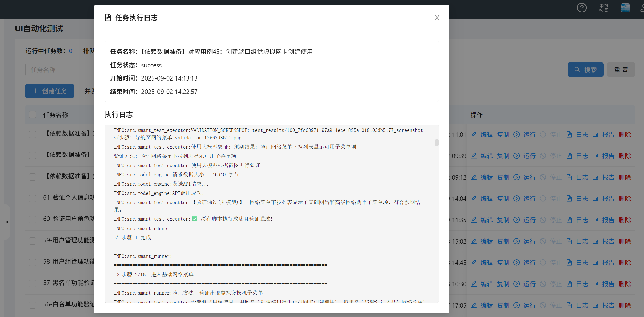Click the edit pencil icon in 09:39 row
Viewport: 644px width, 317px height.
(474, 156)
